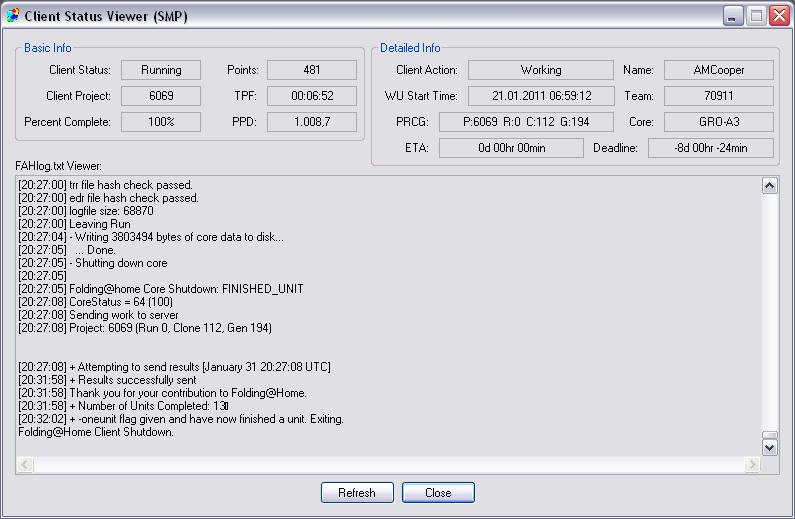795x519 pixels.
Task: Click log line 'CoreStatus = 64 (100)'
Action: tap(95, 302)
